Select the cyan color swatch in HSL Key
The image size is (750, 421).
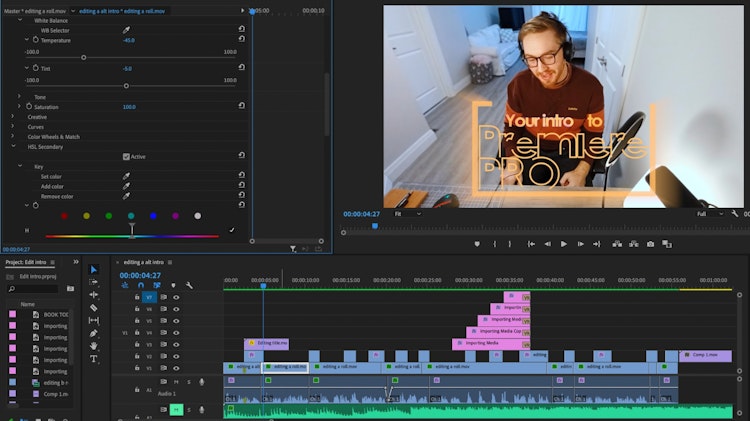tap(131, 215)
